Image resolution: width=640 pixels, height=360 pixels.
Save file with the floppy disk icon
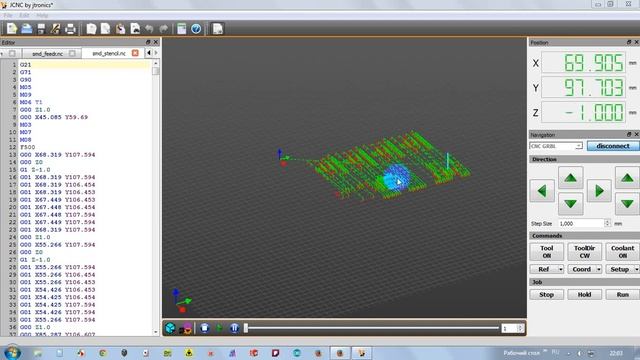click(x=41, y=29)
